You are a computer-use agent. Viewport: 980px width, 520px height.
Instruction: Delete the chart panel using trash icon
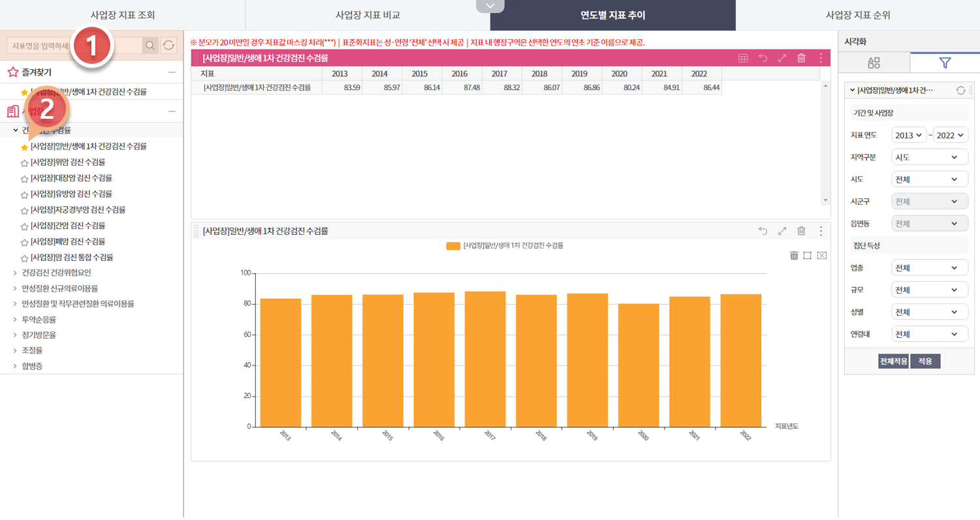click(801, 231)
